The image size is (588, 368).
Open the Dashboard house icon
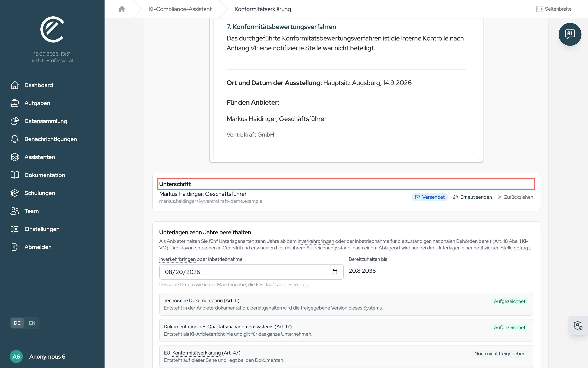click(x=14, y=85)
